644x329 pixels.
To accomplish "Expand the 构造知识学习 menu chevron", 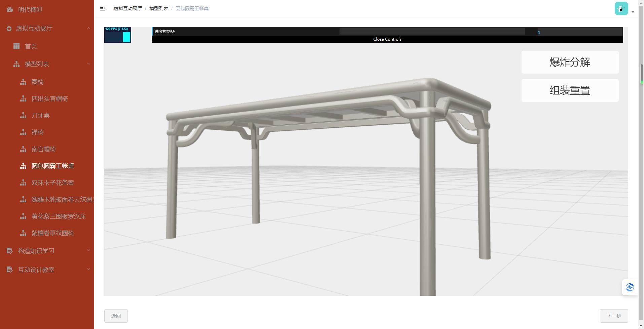I will pos(88,250).
